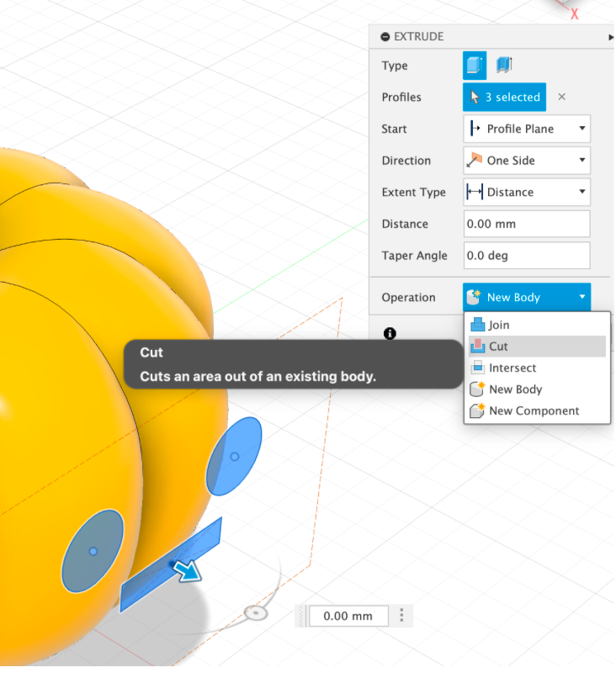Open the Extent Type Distance dropdown
616x678 pixels.
[527, 192]
